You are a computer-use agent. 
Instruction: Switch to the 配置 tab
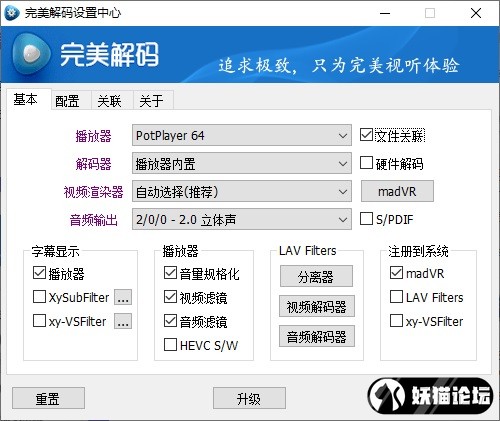click(68, 100)
